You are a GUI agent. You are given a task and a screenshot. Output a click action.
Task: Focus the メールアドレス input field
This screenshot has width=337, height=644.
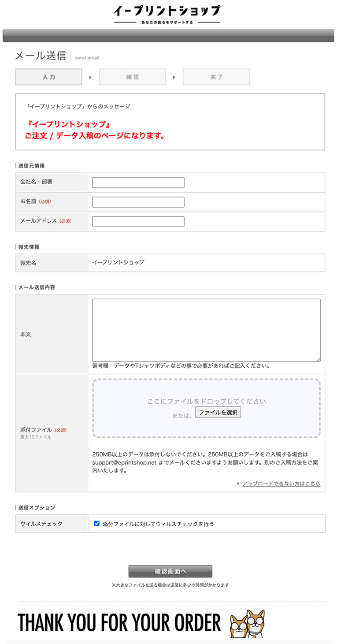pos(138,221)
